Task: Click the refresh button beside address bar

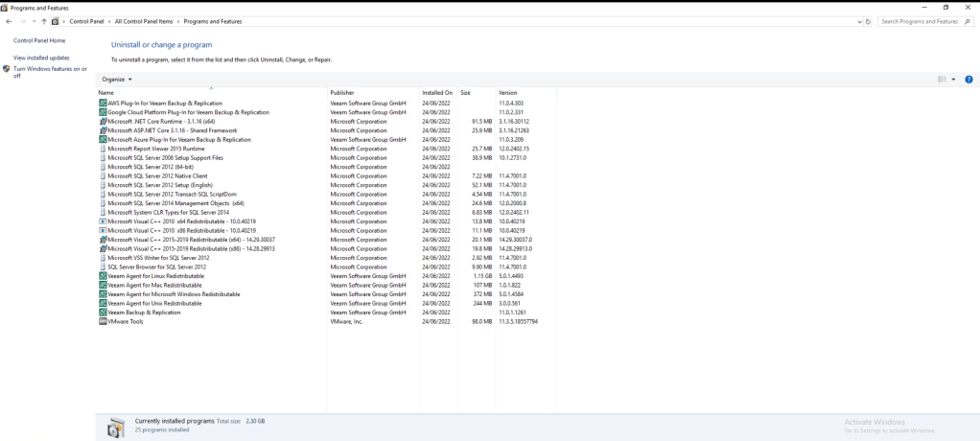Action: (x=868, y=21)
